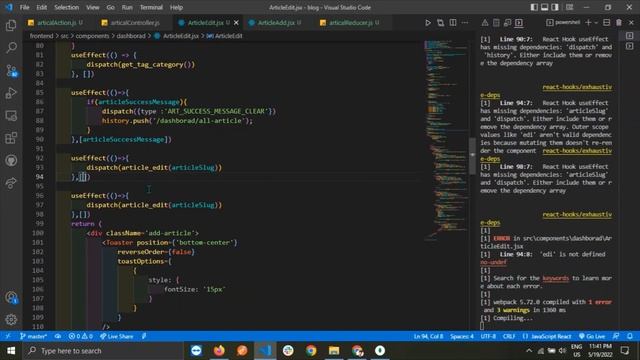Image resolution: width=640 pixels, height=360 pixels.
Task: Show the Terminal panel icon
Action: 519,23
